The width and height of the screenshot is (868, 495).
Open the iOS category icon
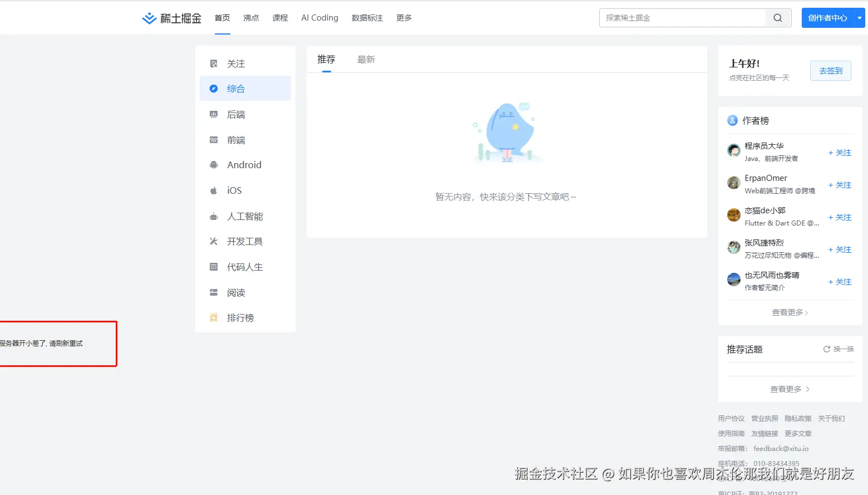tap(214, 190)
